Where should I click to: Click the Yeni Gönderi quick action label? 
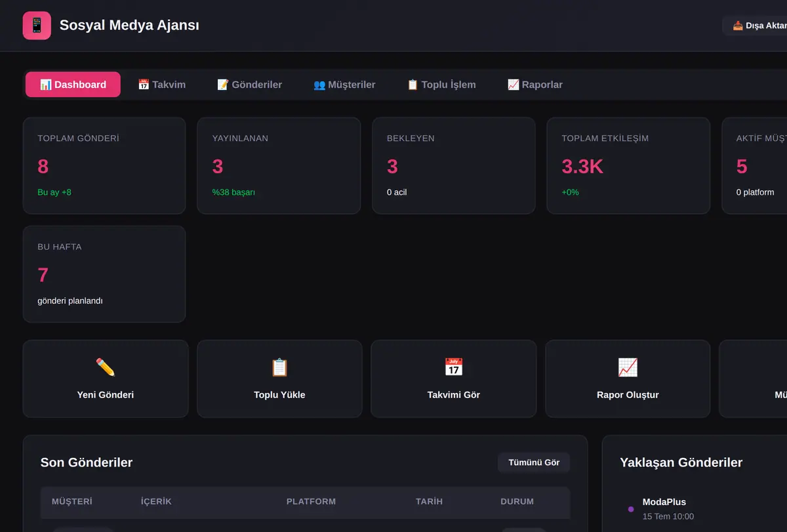(106, 395)
